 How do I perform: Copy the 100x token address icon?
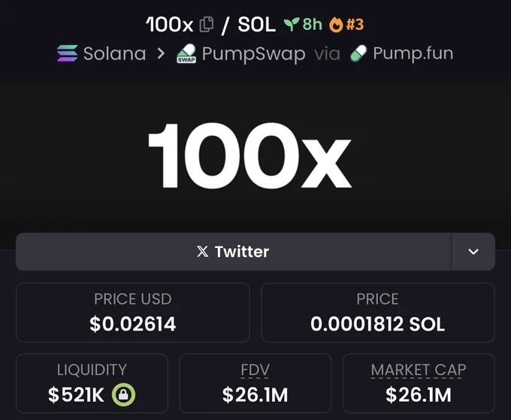(x=207, y=25)
